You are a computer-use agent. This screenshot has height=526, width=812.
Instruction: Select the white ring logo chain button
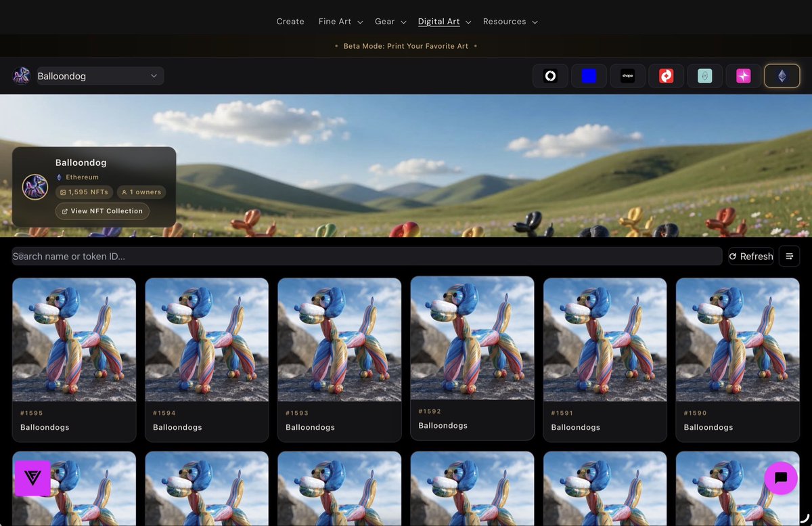click(x=550, y=76)
